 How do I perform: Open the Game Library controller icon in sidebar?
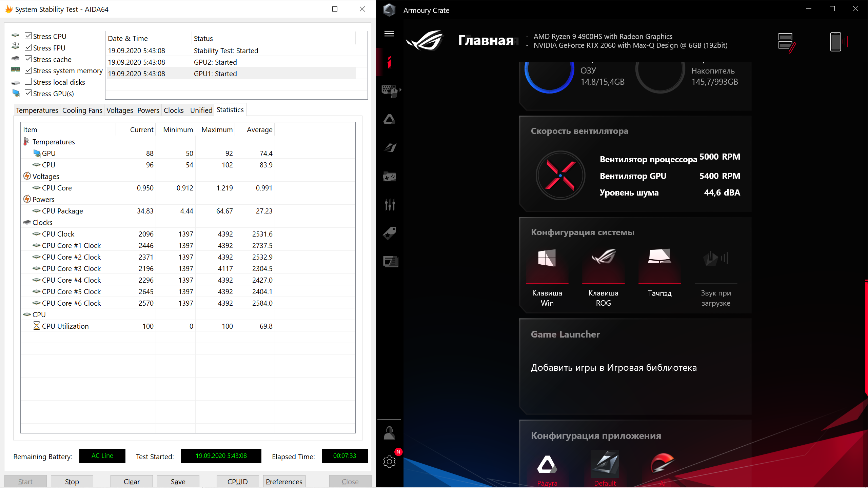click(x=389, y=177)
